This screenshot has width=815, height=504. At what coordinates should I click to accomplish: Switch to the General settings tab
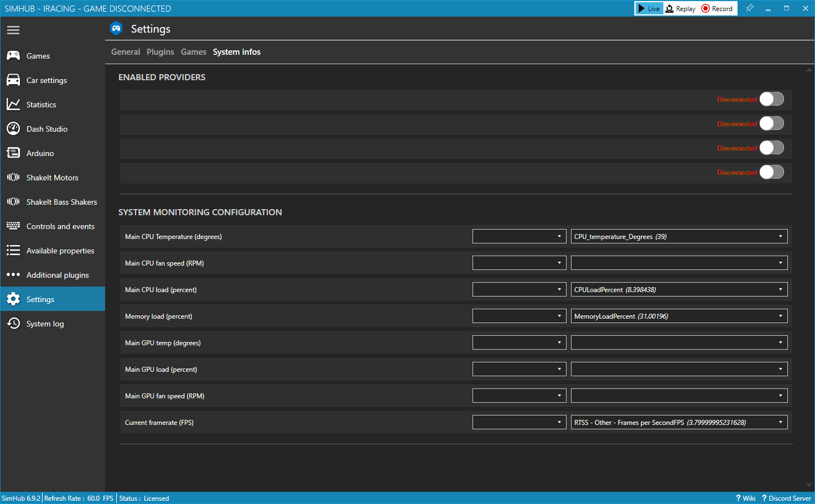125,51
